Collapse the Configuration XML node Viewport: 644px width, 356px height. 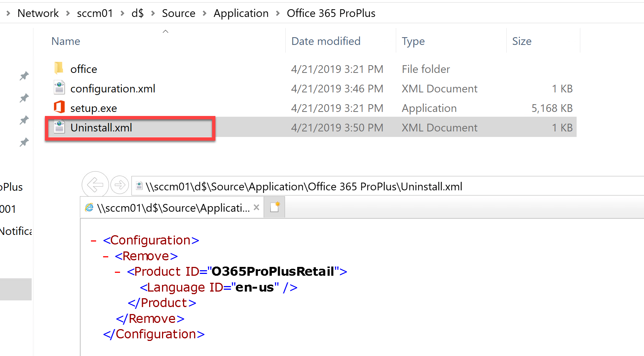pyautogui.click(x=93, y=240)
